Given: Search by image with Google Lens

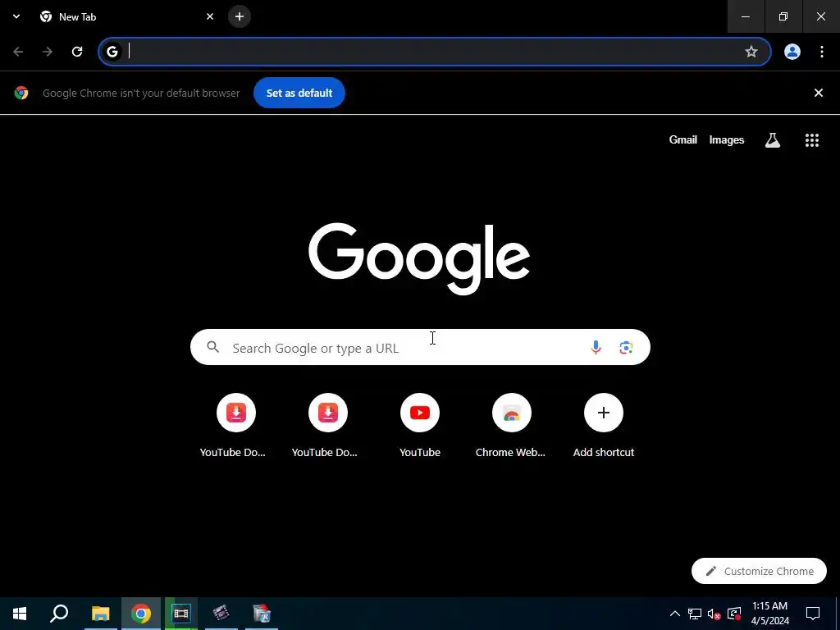Looking at the screenshot, I should pyautogui.click(x=626, y=347).
